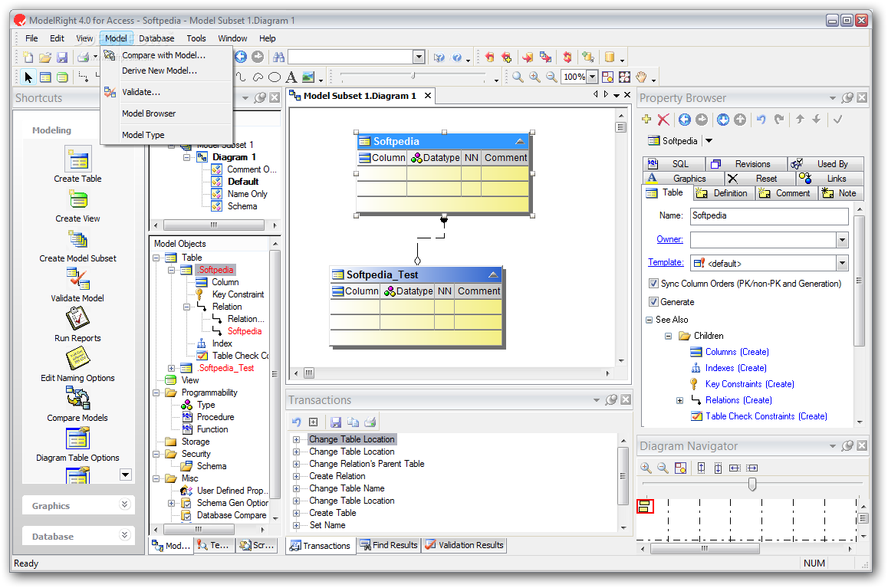Click the toolbar search combo box
The height and width of the screenshot is (588, 888).
pyautogui.click(x=357, y=57)
